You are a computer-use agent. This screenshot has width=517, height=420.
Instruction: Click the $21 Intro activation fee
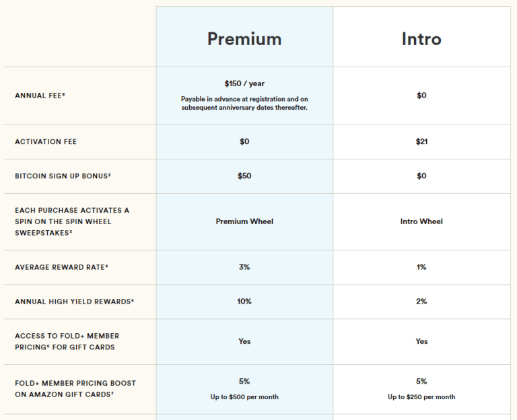421,141
